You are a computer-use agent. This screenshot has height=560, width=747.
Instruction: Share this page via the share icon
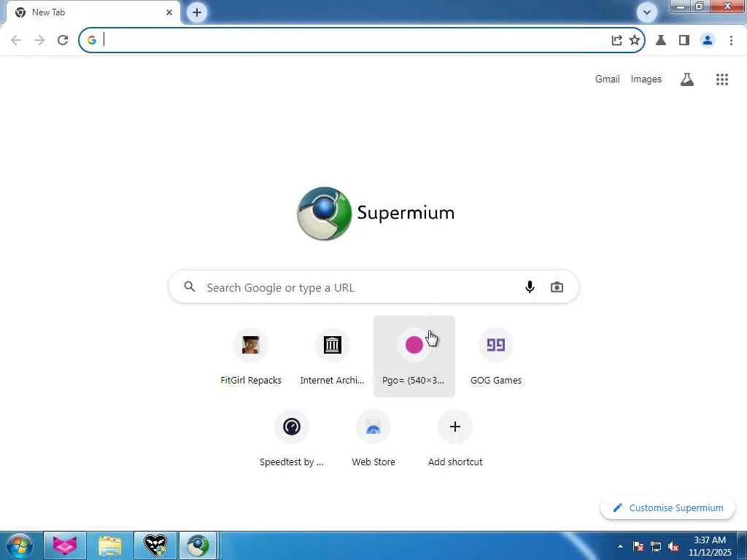[616, 40]
